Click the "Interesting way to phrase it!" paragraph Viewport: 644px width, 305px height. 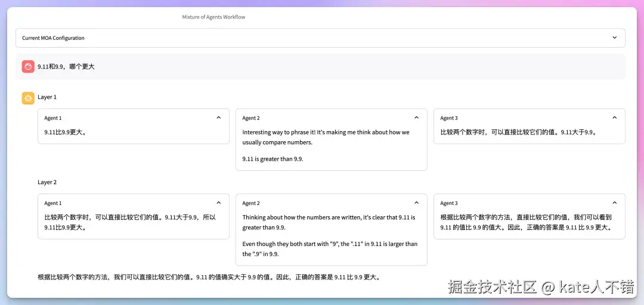[x=326, y=138]
